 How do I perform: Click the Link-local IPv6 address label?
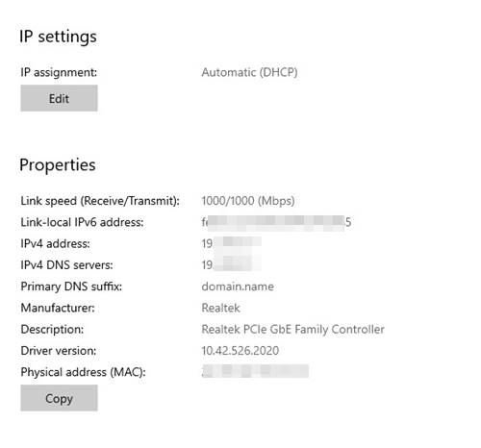pyautogui.click(x=82, y=222)
